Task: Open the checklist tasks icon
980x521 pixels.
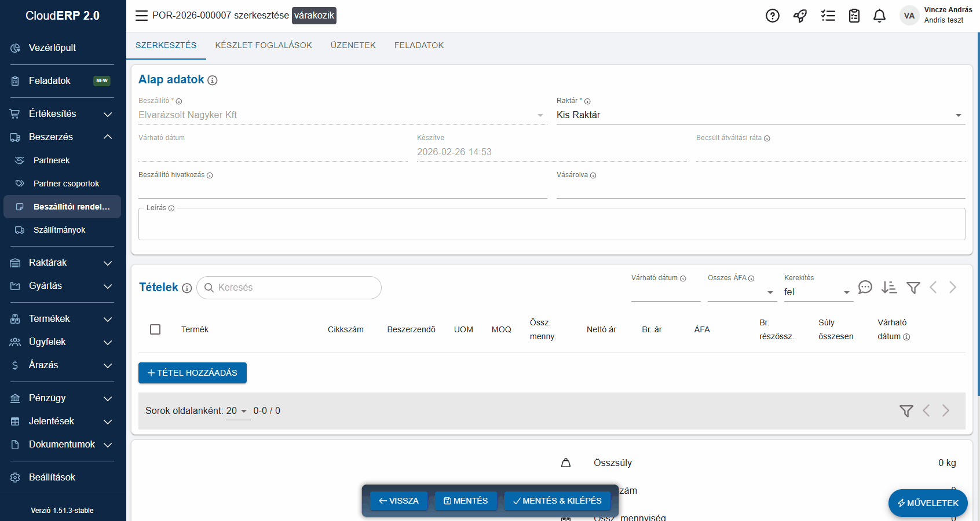Action: point(828,16)
